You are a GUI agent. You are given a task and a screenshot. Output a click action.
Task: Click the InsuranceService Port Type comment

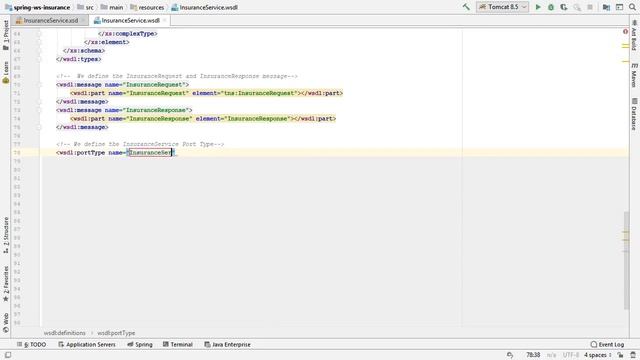click(140, 144)
